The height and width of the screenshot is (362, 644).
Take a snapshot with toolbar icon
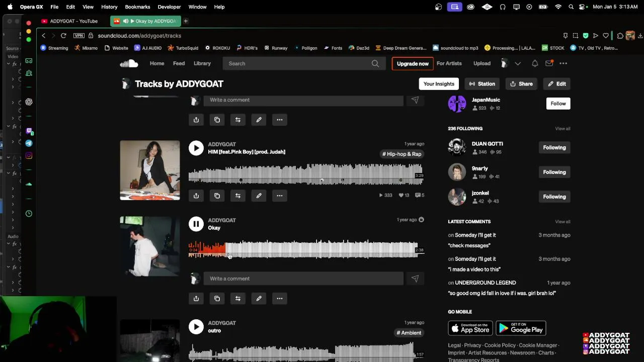[x=576, y=36]
